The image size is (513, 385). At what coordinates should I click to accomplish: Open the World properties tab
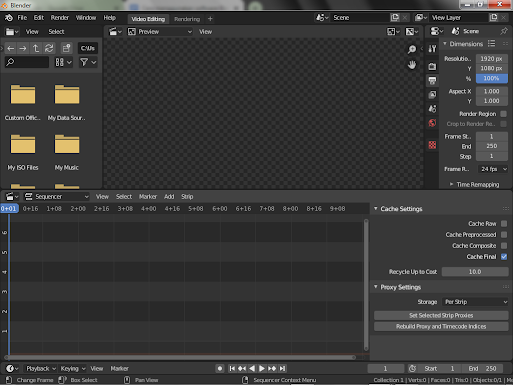coord(432,123)
